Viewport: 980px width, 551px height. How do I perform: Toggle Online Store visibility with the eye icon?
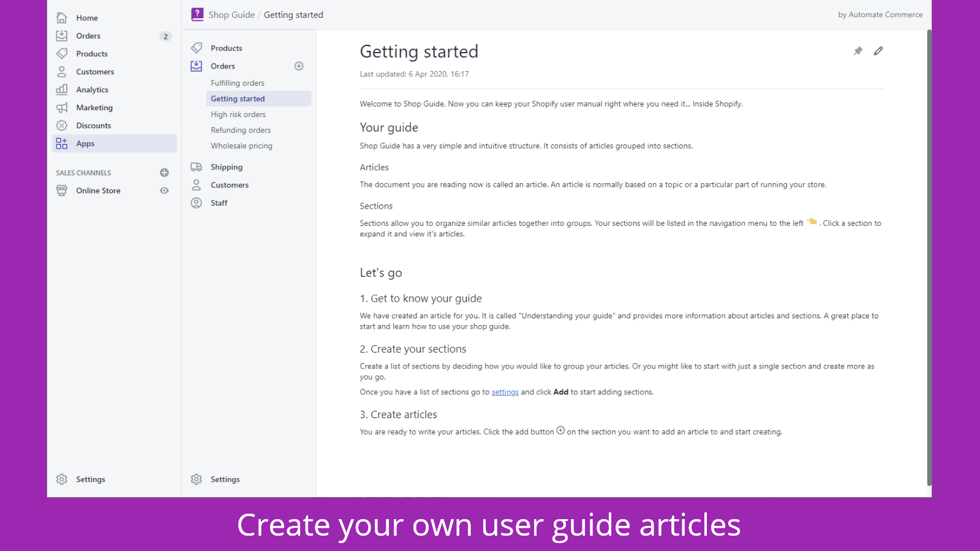pos(164,190)
